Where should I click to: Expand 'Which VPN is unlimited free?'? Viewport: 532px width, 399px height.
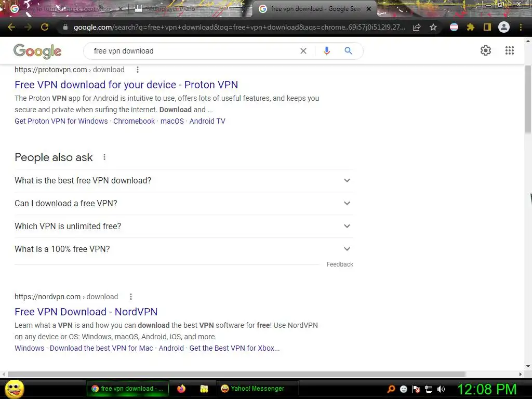[184, 226]
